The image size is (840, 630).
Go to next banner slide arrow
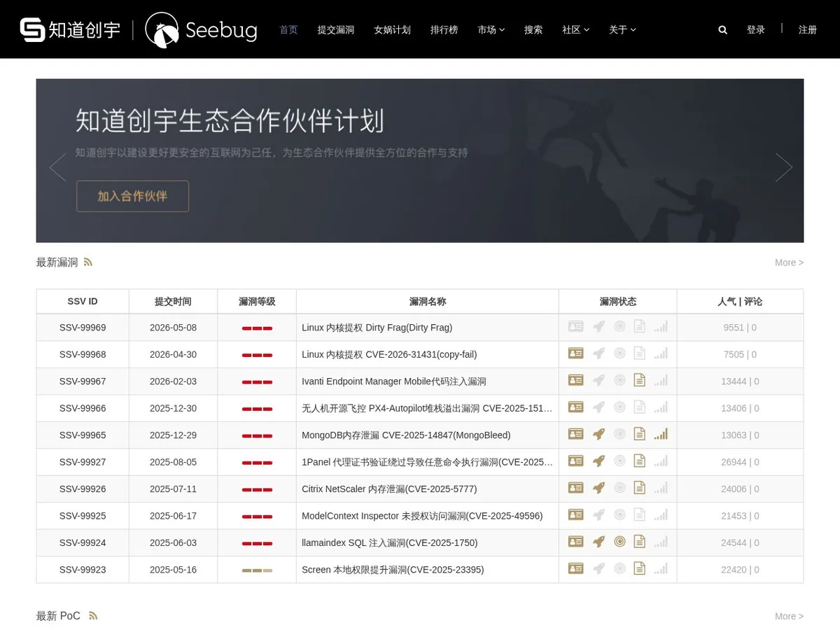coord(784,167)
